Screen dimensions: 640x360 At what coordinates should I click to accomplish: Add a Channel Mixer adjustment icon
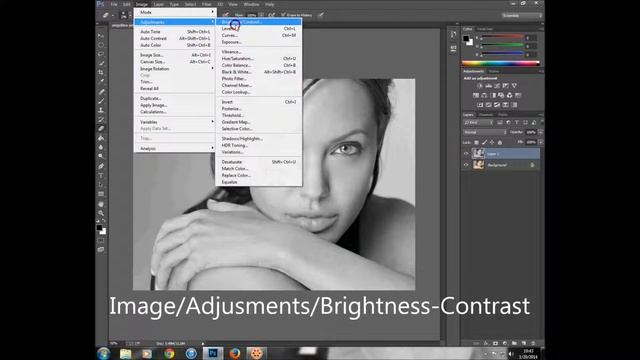click(509, 95)
